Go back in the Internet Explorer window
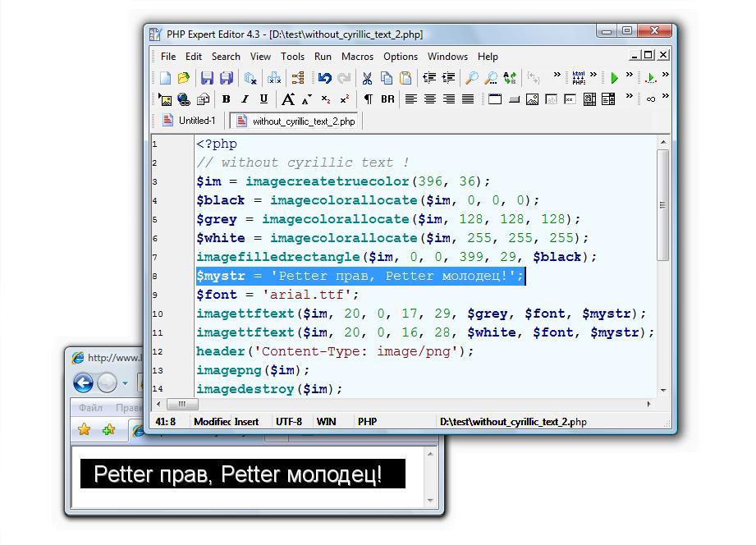This screenshot has width=756, height=545. (84, 383)
